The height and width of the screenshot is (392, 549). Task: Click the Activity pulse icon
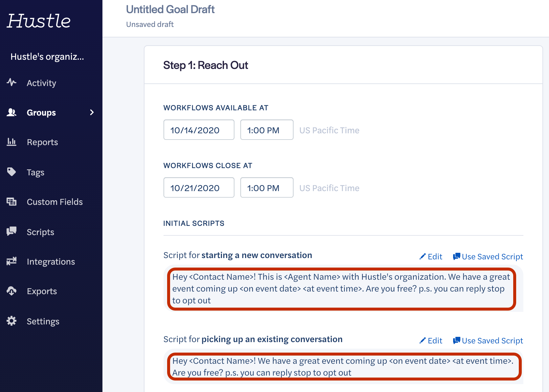pos(11,82)
